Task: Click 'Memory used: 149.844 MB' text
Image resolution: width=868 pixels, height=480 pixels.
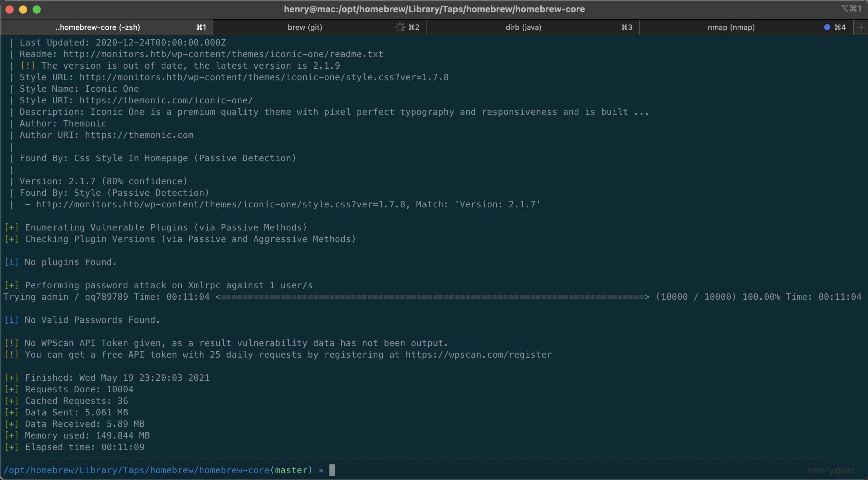Action: (x=88, y=435)
